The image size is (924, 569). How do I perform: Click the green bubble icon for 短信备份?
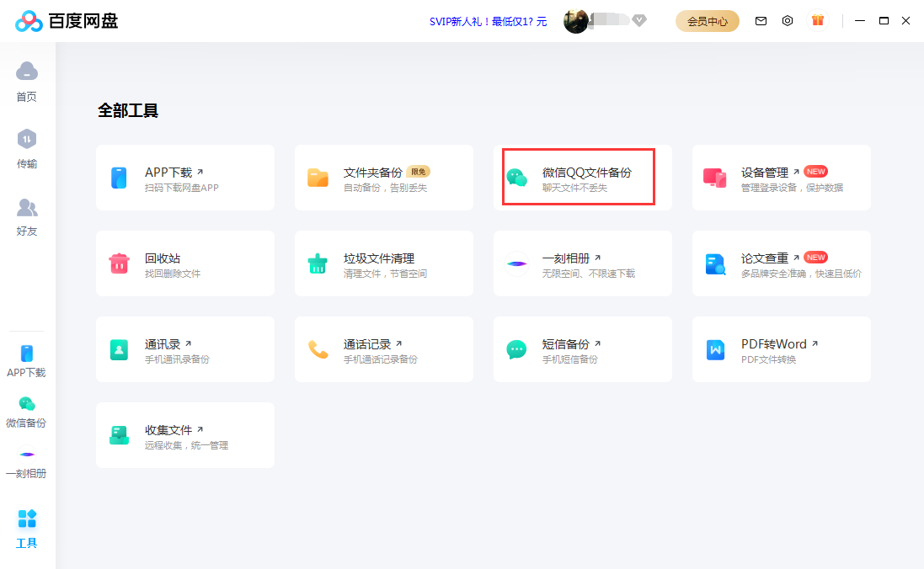pos(517,349)
